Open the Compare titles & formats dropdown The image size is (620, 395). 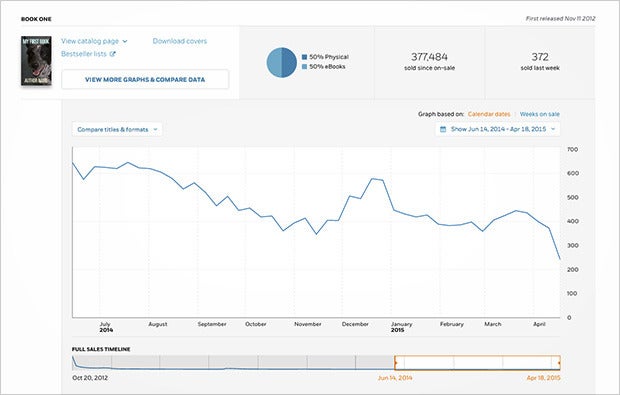pyautogui.click(x=117, y=129)
